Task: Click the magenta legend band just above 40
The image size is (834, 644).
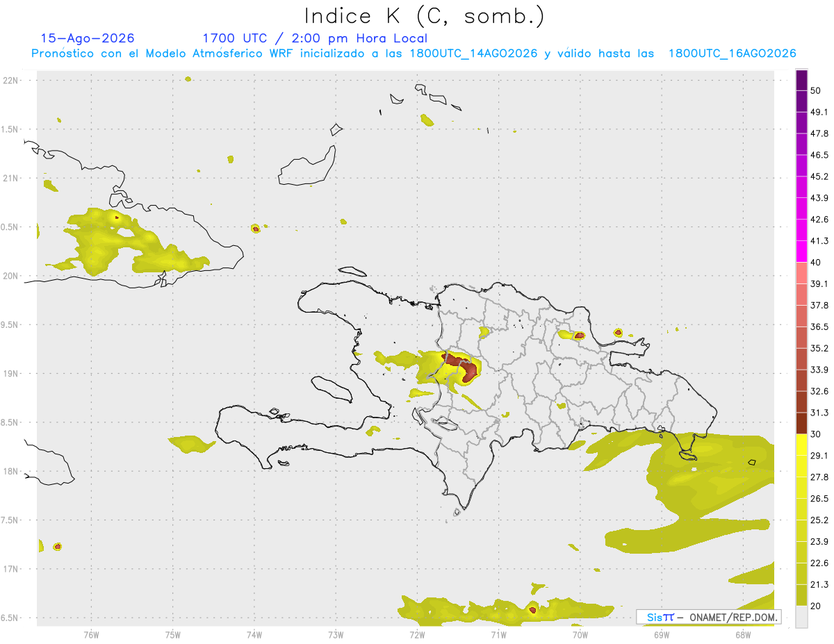Action: [802, 251]
